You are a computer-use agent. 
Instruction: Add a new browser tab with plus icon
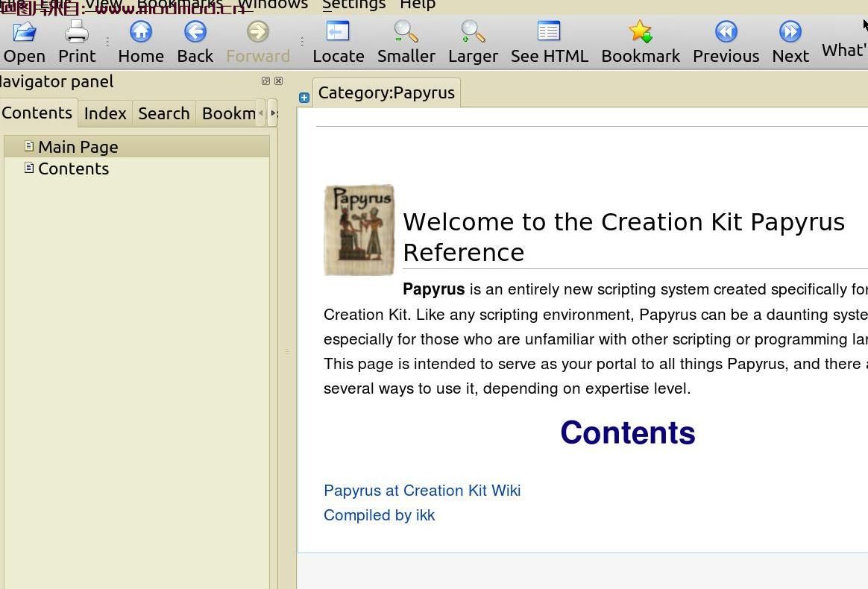[x=304, y=98]
